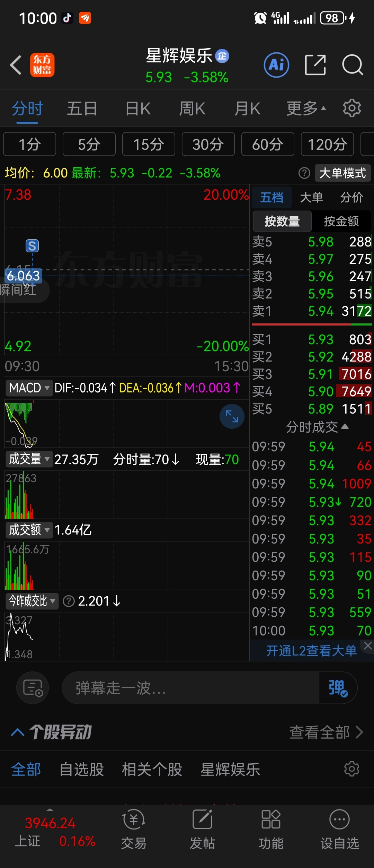The image size is (374, 868).
Task: Open the 成交量 indicator dropdown
Action: [29, 459]
